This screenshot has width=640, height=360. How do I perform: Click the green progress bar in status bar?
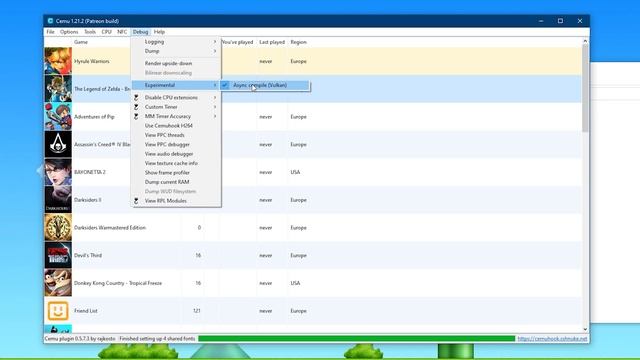pos(357,339)
